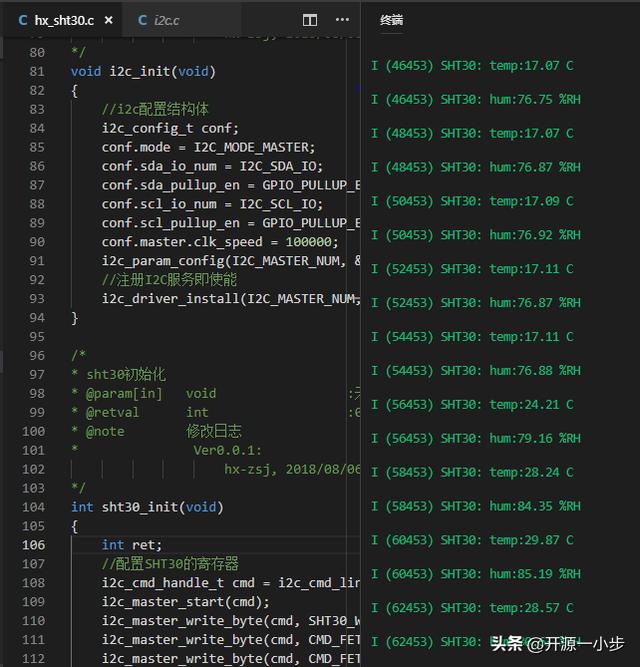The height and width of the screenshot is (667, 640).
Task: Split the editor with the split icon
Action: (310, 20)
